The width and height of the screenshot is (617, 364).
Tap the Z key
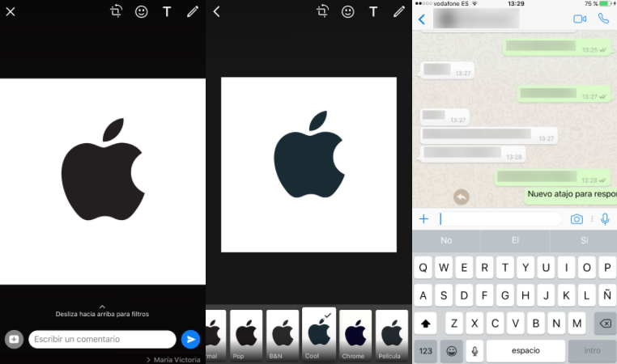coord(453,324)
